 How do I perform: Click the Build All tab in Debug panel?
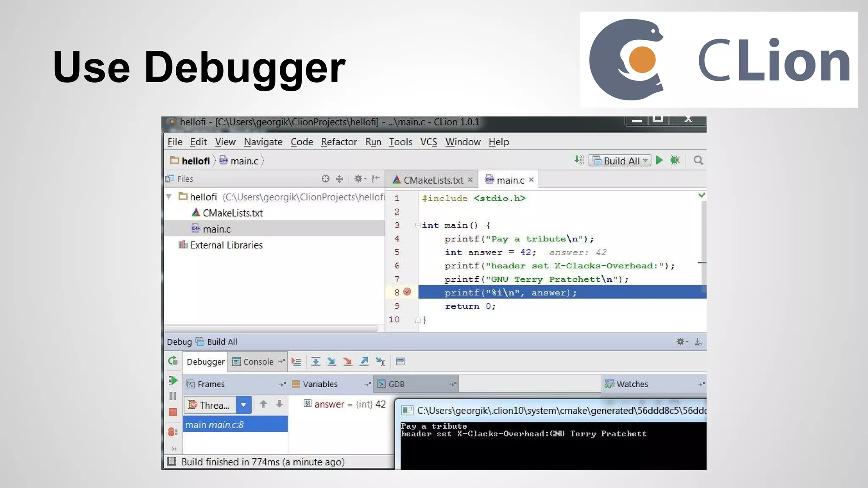click(217, 341)
